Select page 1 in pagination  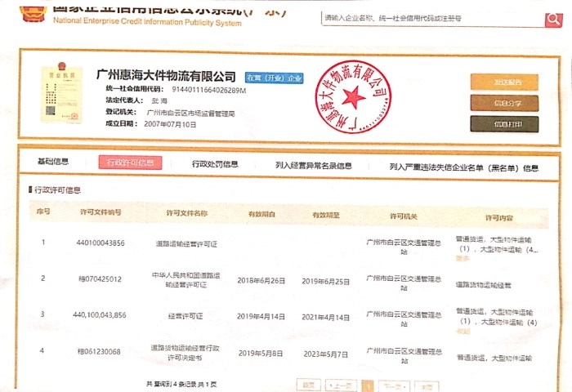point(368,386)
